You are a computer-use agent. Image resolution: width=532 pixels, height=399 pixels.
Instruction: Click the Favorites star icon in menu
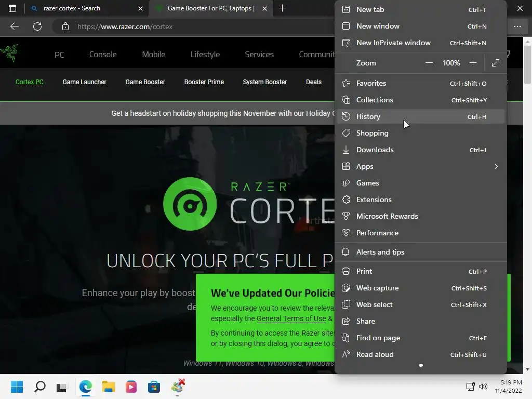click(x=345, y=83)
